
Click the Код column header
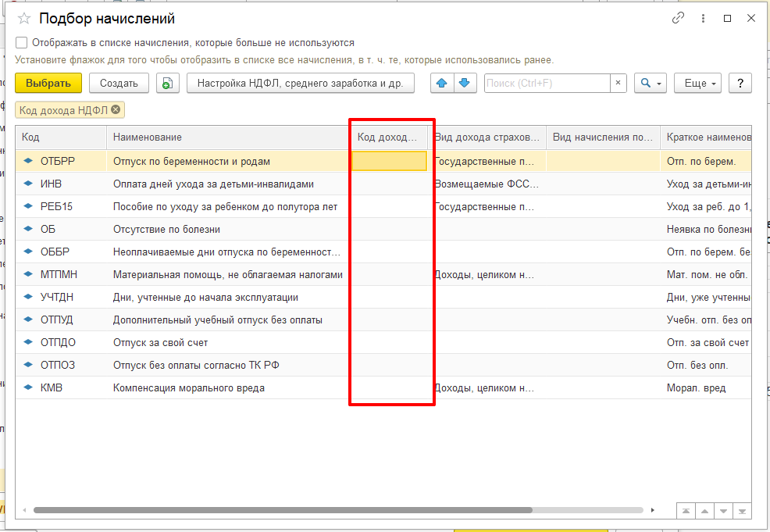pos(61,137)
